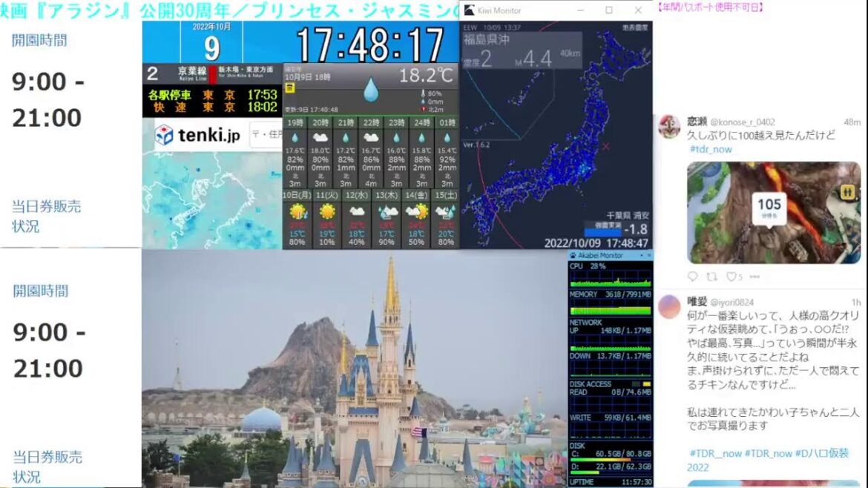The image size is (868, 488).
Task: Click the raindrop icon in the 19時 forecast column
Action: pyautogui.click(x=295, y=138)
